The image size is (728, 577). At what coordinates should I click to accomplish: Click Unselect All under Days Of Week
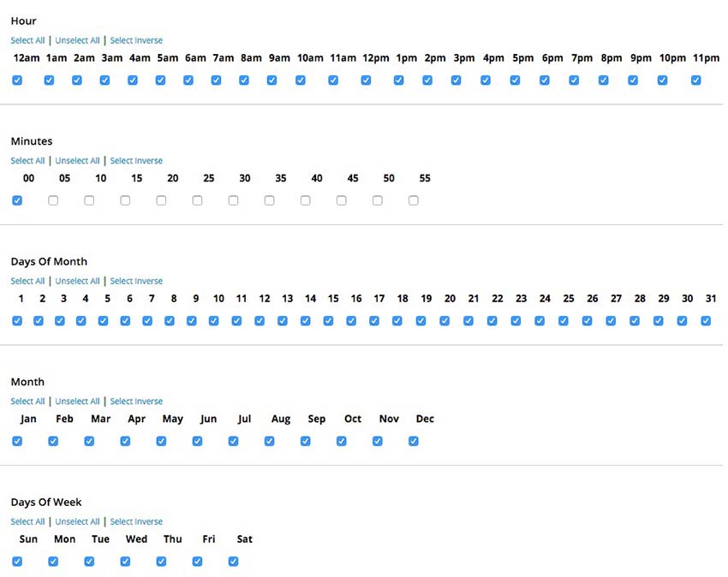click(78, 521)
